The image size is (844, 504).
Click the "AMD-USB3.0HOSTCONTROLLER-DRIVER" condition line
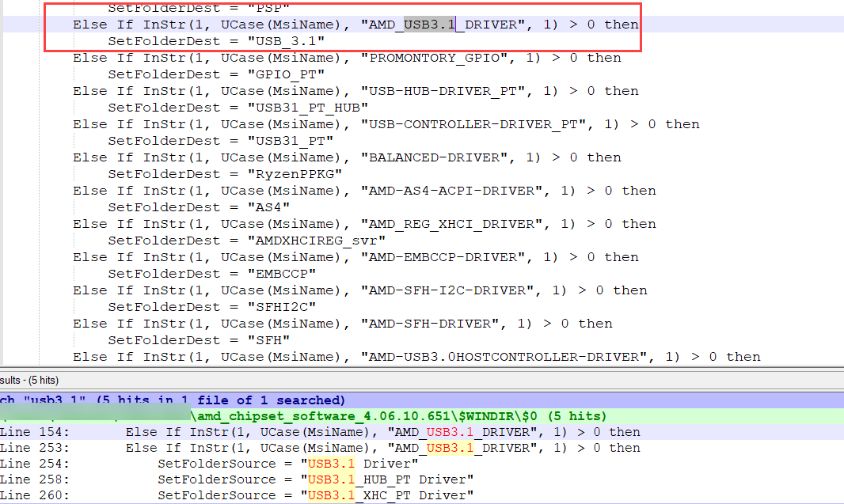tap(416, 357)
